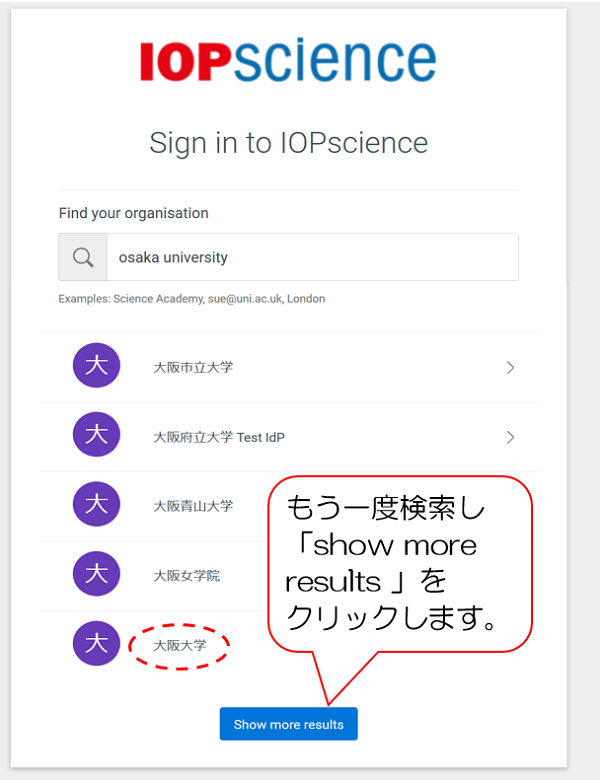Click the IOPscience logo
This screenshot has height=780, width=600.
(288, 60)
